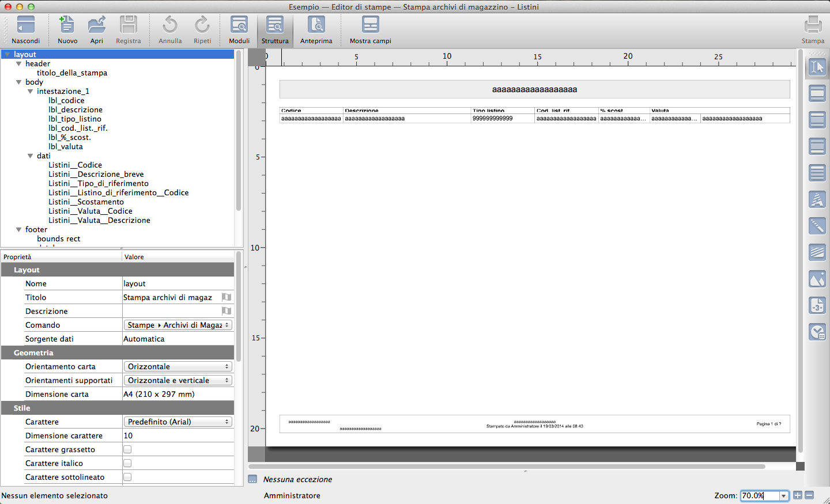Print using the Stampa icon
Viewport: 830px width, 504px height.
[813, 26]
